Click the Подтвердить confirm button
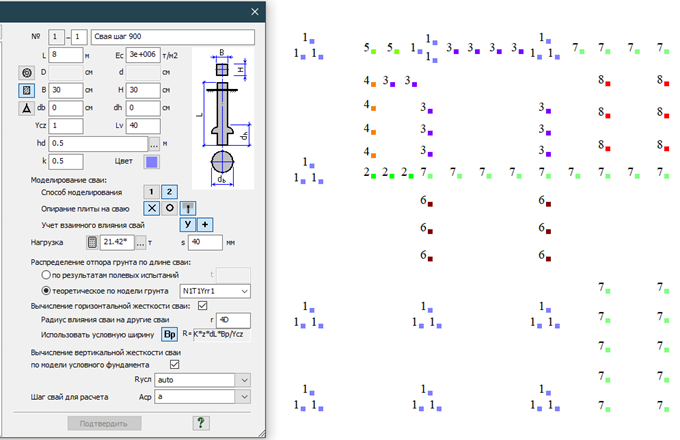The height and width of the screenshot is (440, 680). pyautogui.click(x=104, y=424)
